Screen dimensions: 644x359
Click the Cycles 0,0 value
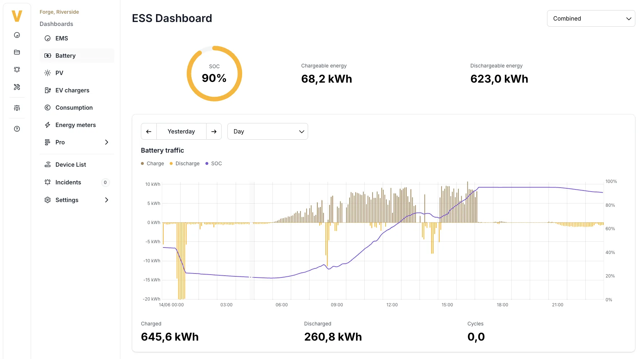pyautogui.click(x=476, y=337)
